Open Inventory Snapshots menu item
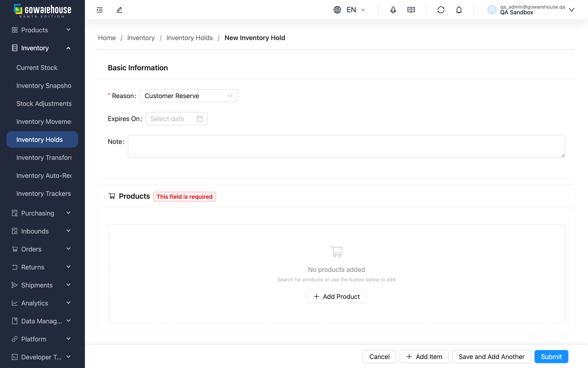This screenshot has height=368, width=588. (x=42, y=85)
